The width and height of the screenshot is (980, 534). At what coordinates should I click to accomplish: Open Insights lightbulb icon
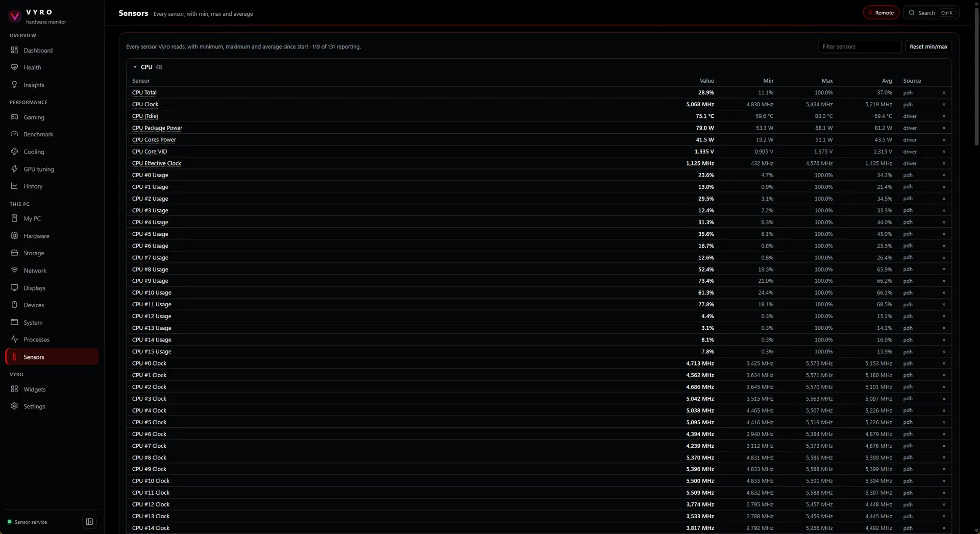point(14,84)
